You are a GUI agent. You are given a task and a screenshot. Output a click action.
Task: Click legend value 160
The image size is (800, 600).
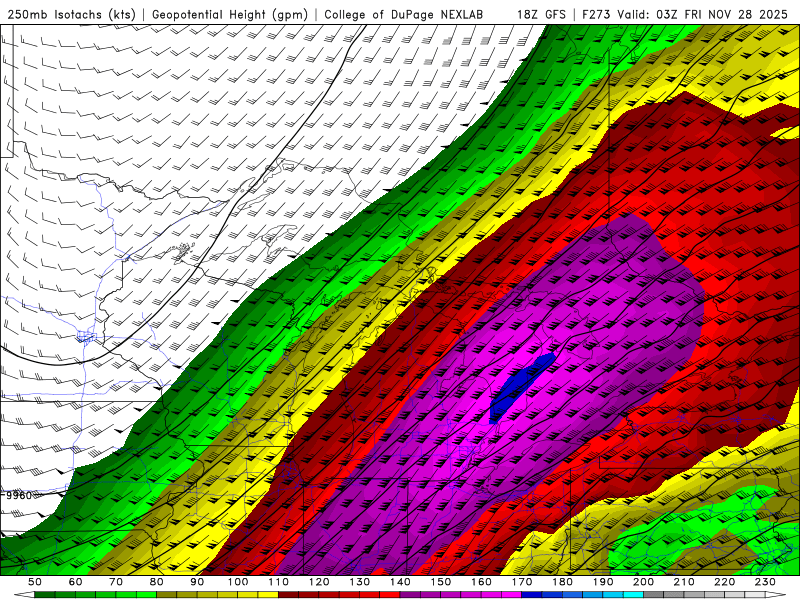(x=481, y=582)
